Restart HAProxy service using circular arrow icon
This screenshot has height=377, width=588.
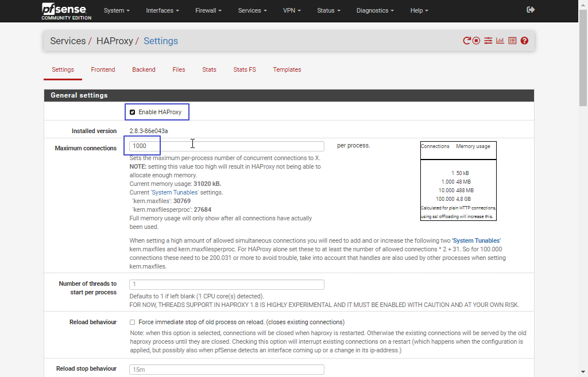pyautogui.click(x=466, y=41)
